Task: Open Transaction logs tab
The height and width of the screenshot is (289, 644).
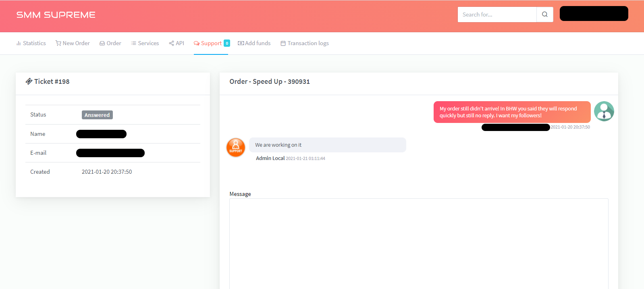Action: coord(305,43)
